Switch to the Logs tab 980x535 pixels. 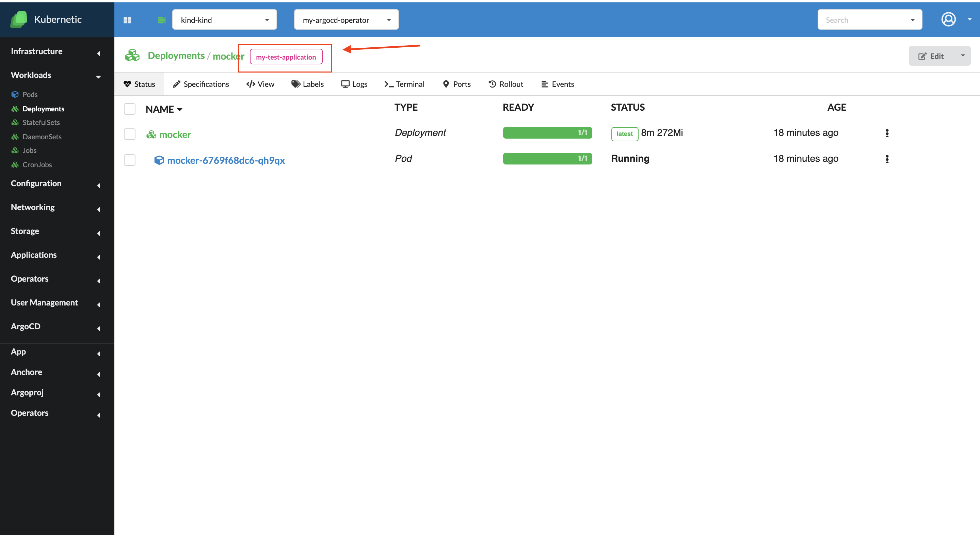coord(354,84)
